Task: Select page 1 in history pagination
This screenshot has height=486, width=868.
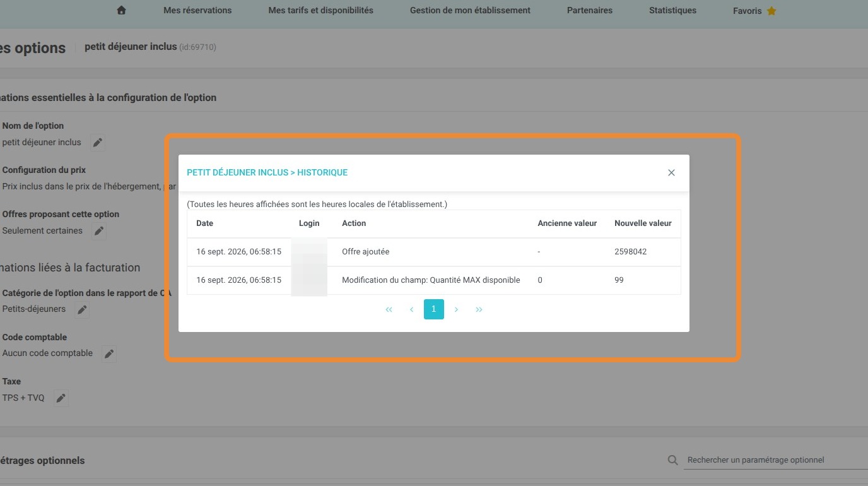Action: [434, 309]
